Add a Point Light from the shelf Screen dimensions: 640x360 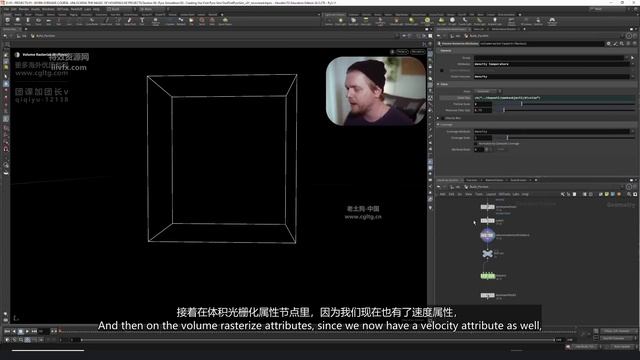click(x=340, y=21)
